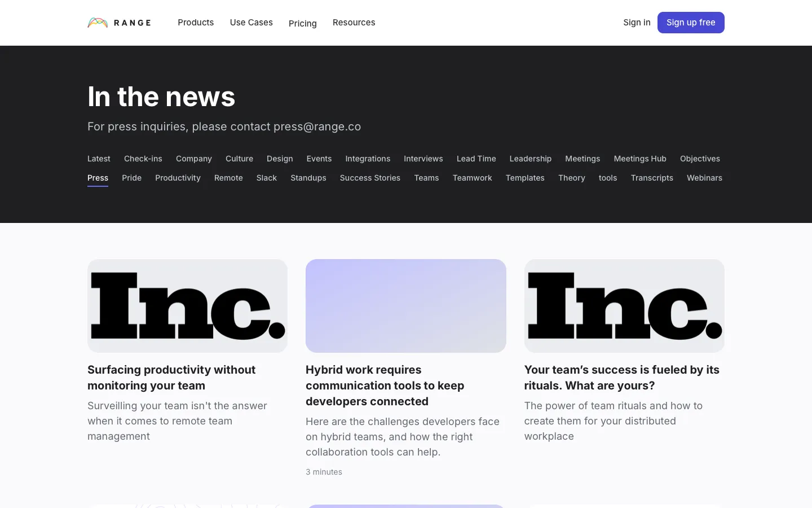
Task: Click the 'In the news' heading
Action: (x=161, y=97)
